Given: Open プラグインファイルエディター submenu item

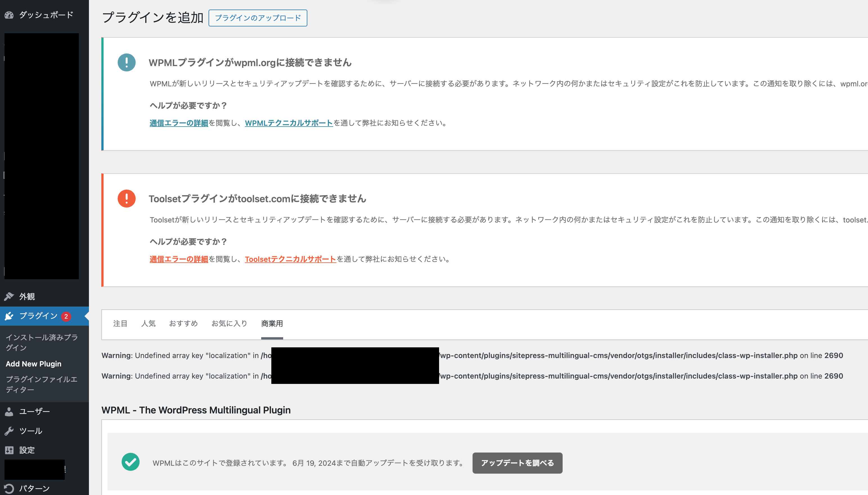Looking at the screenshot, I should [41, 384].
